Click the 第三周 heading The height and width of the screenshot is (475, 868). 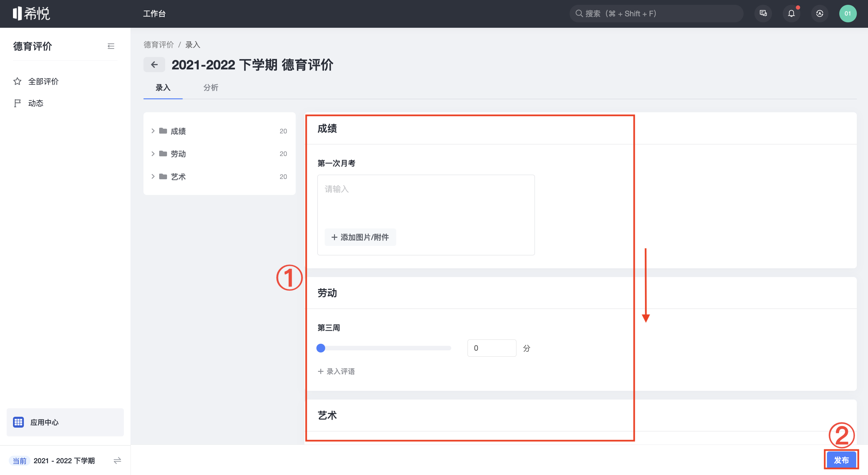pos(329,327)
